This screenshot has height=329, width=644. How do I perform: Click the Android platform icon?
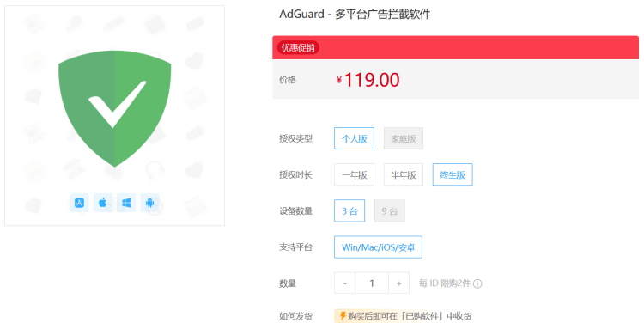tap(149, 203)
